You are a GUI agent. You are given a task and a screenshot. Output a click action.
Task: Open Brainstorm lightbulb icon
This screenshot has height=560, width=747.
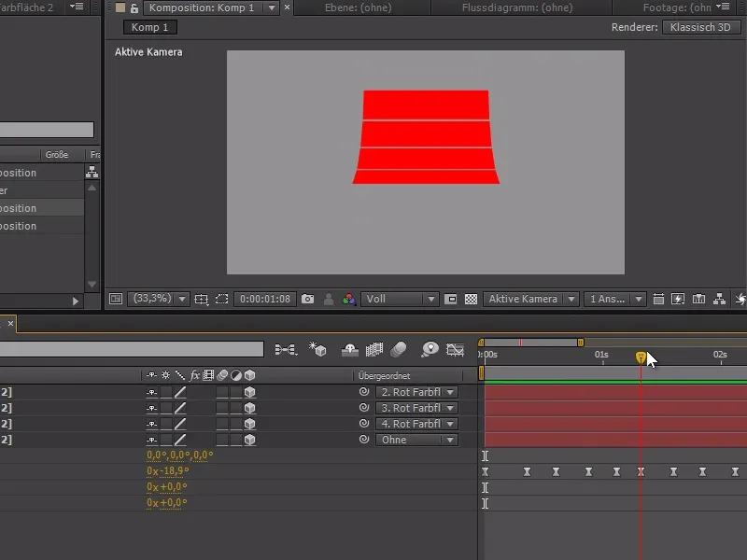[430, 349]
